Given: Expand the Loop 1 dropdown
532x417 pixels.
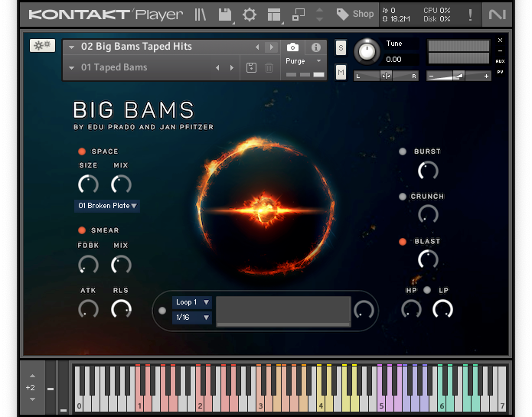Looking at the screenshot, I should (x=192, y=302).
